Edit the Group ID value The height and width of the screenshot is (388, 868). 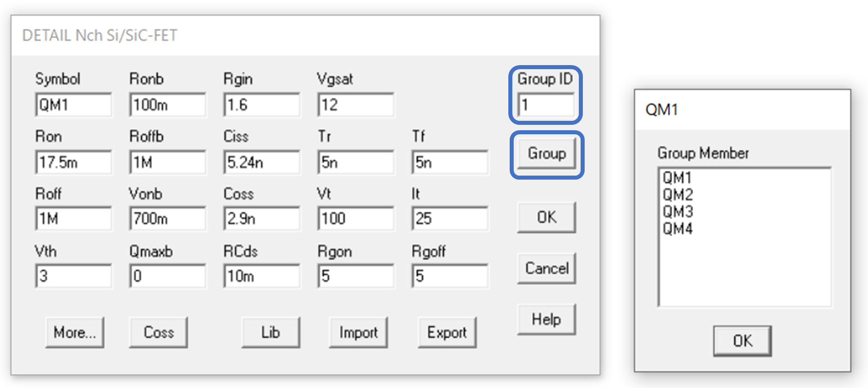point(545,105)
